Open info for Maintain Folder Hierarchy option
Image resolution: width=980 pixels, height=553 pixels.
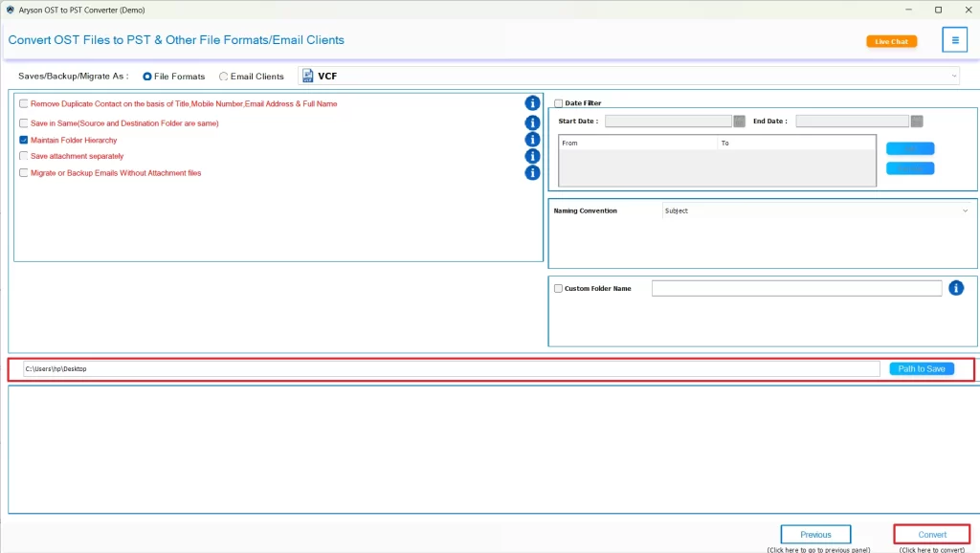point(532,140)
